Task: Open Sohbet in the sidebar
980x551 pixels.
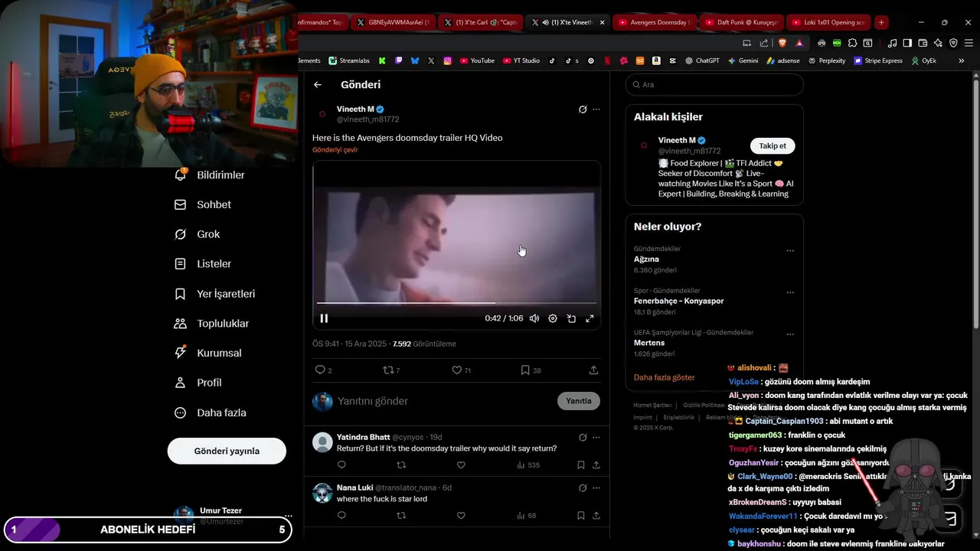Action: tap(203, 204)
